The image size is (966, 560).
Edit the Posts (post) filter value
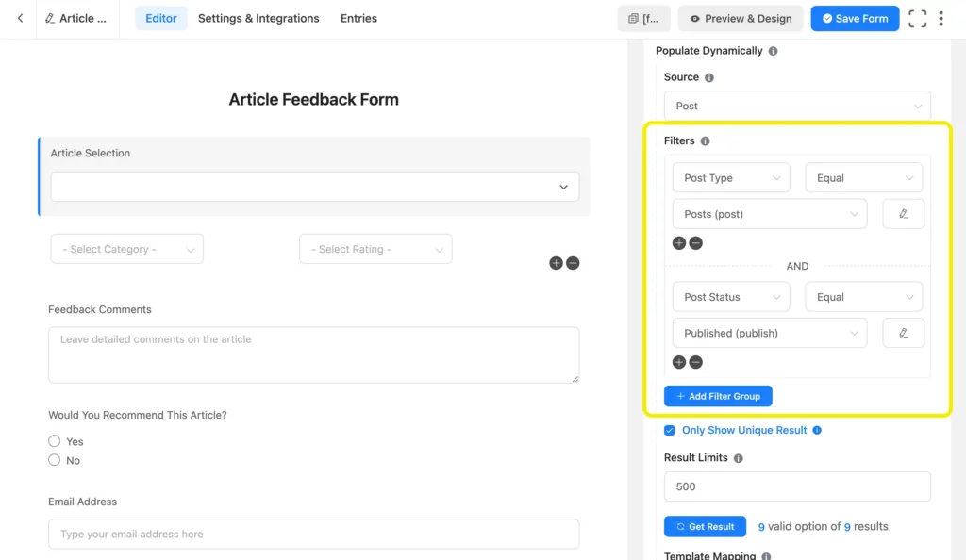[x=903, y=214]
